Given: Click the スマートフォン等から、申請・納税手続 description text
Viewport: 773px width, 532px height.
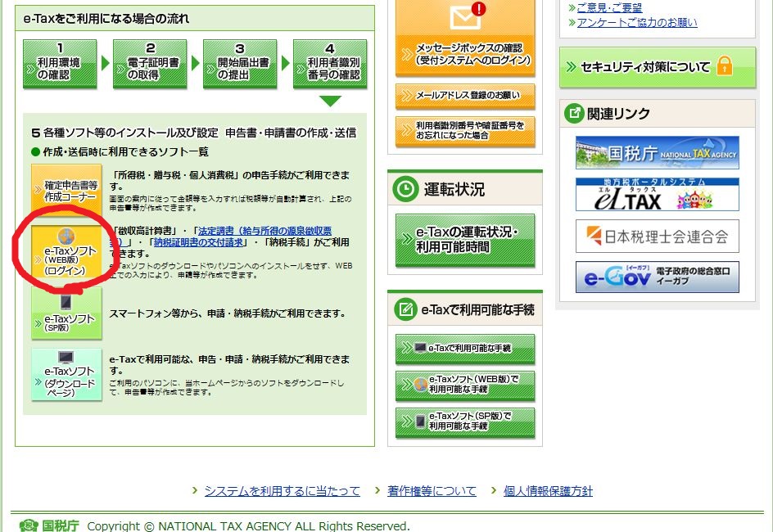Looking at the screenshot, I should point(228,313).
